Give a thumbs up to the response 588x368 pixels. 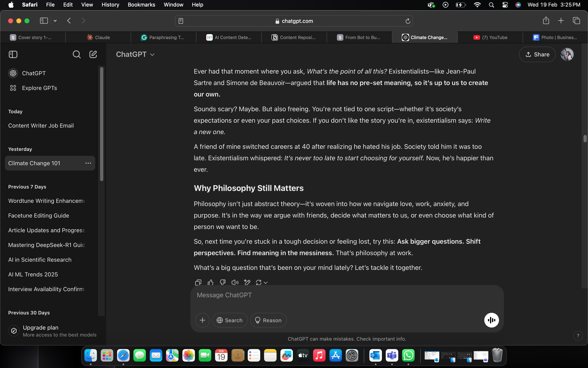(x=210, y=282)
